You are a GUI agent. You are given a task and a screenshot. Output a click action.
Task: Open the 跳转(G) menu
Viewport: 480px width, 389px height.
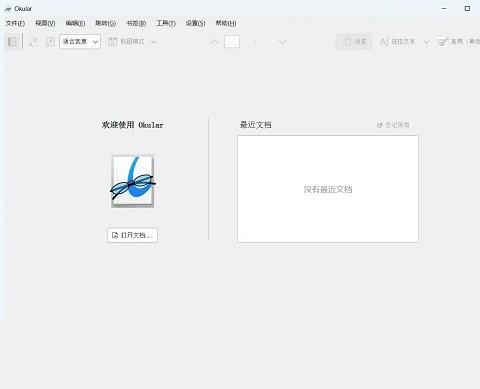coord(105,23)
